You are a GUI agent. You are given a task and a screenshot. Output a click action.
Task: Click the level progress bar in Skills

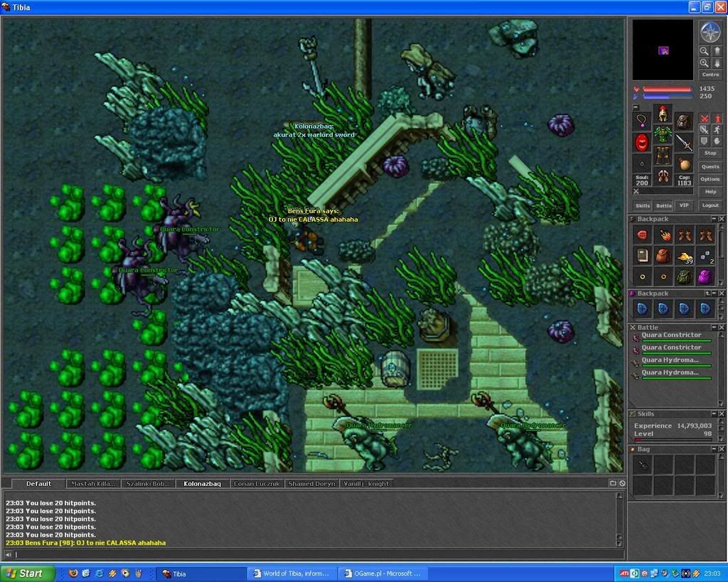[x=673, y=440]
